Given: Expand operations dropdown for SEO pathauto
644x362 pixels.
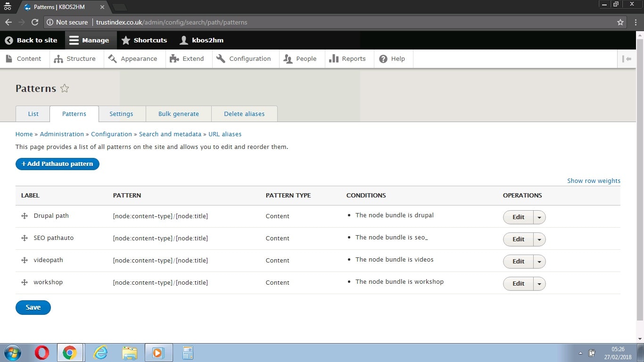Looking at the screenshot, I should point(539,239).
